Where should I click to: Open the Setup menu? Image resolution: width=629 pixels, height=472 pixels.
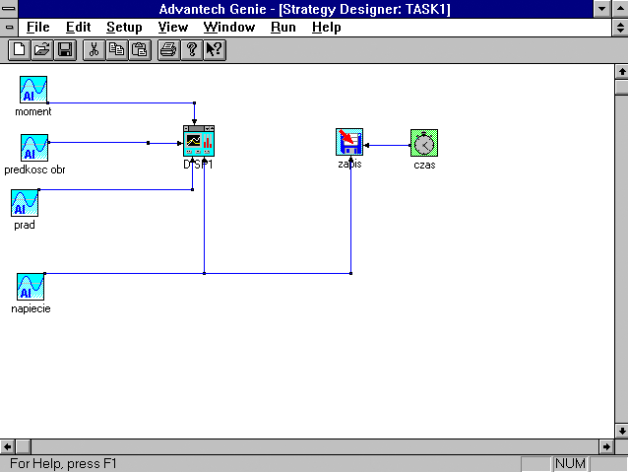[124, 28]
